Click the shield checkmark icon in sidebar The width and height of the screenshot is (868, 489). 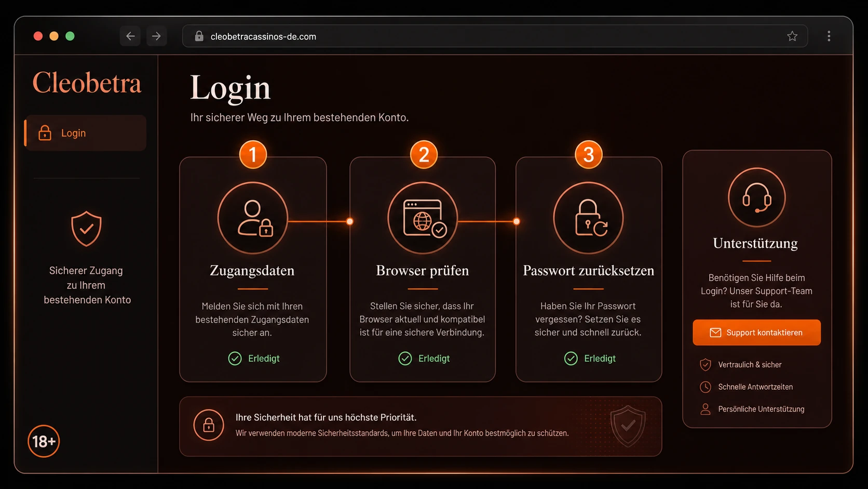86,229
